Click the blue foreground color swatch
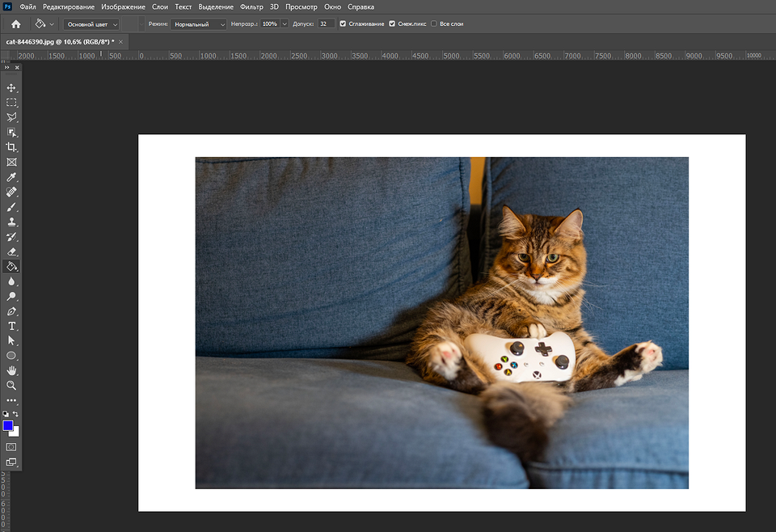The height and width of the screenshot is (532, 776). [8, 426]
